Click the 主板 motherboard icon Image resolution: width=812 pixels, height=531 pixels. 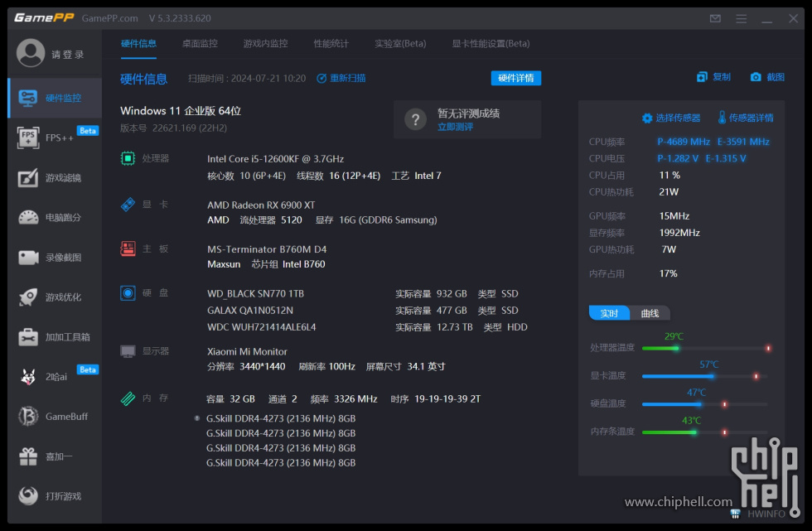click(128, 249)
